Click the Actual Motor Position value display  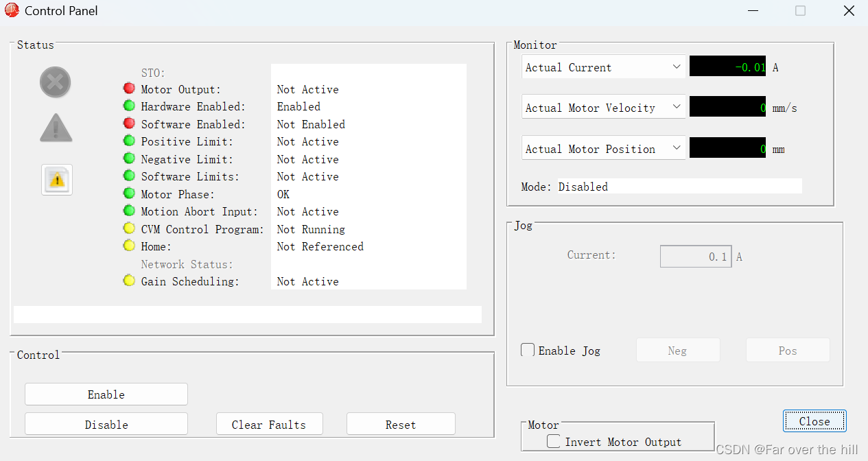[x=727, y=148]
